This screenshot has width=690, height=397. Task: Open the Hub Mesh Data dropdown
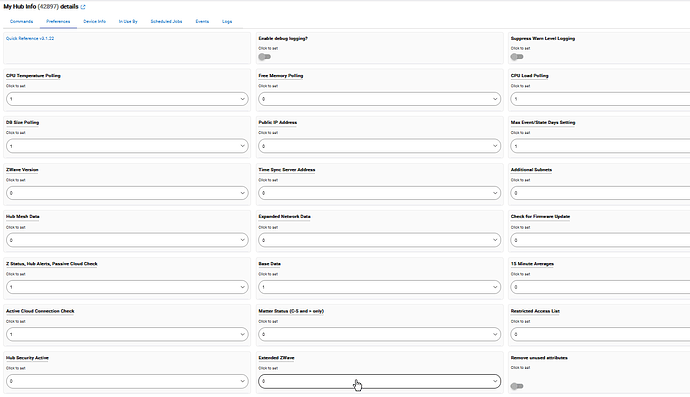point(127,240)
